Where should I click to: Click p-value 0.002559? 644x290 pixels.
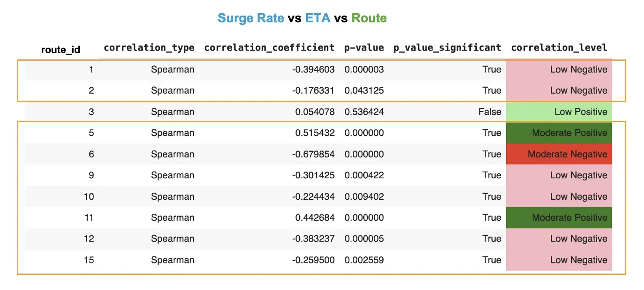click(x=364, y=260)
